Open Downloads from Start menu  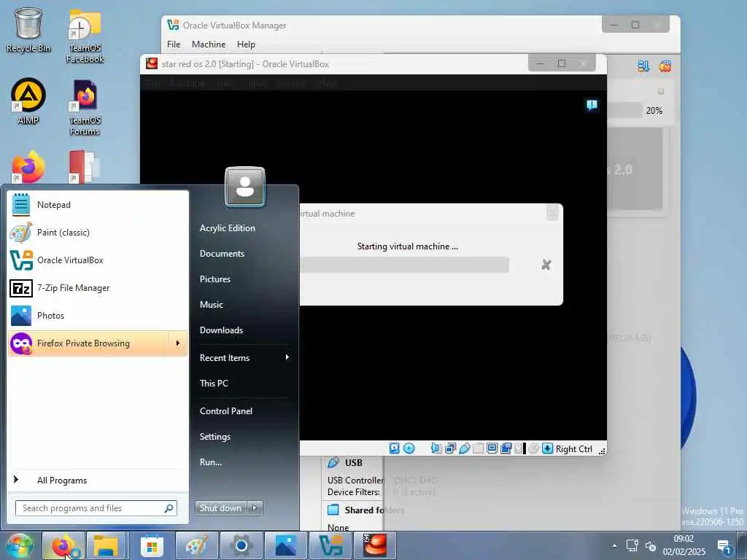tap(221, 330)
